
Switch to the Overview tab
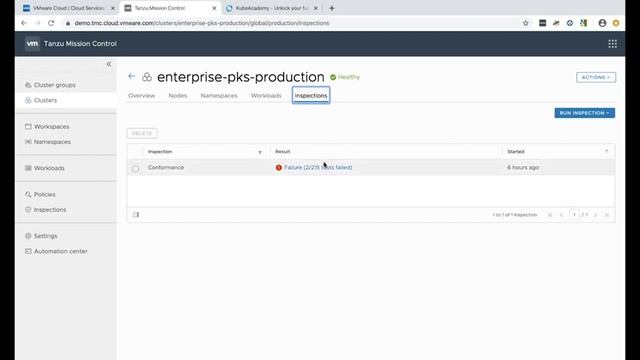pyautogui.click(x=142, y=96)
